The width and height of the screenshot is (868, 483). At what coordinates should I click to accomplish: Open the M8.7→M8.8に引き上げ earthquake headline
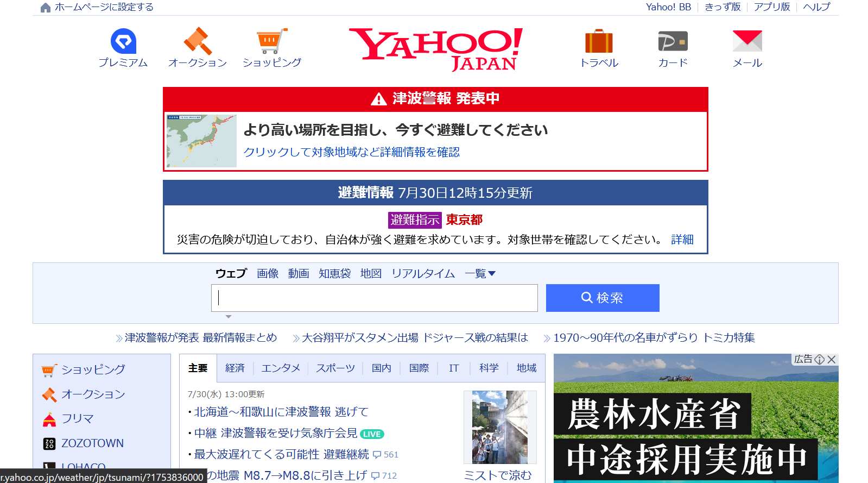(287, 475)
